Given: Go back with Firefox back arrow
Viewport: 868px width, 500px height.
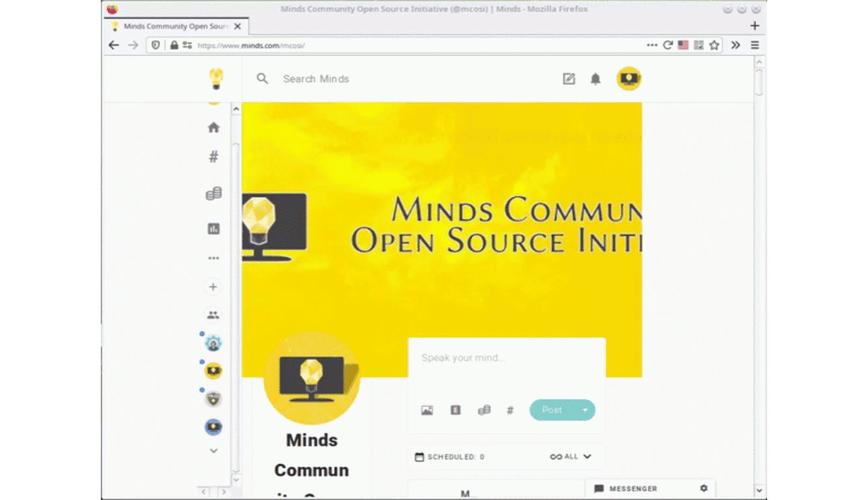Looking at the screenshot, I should coord(114,45).
